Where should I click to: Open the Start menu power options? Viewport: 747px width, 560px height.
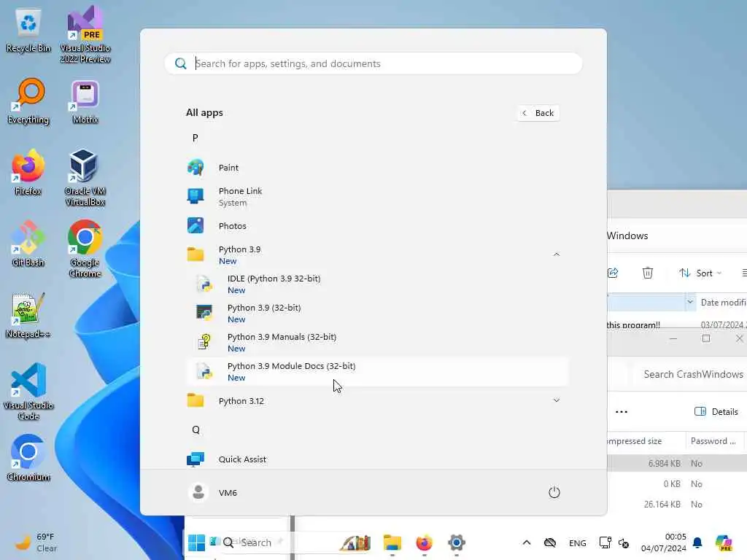(x=554, y=492)
